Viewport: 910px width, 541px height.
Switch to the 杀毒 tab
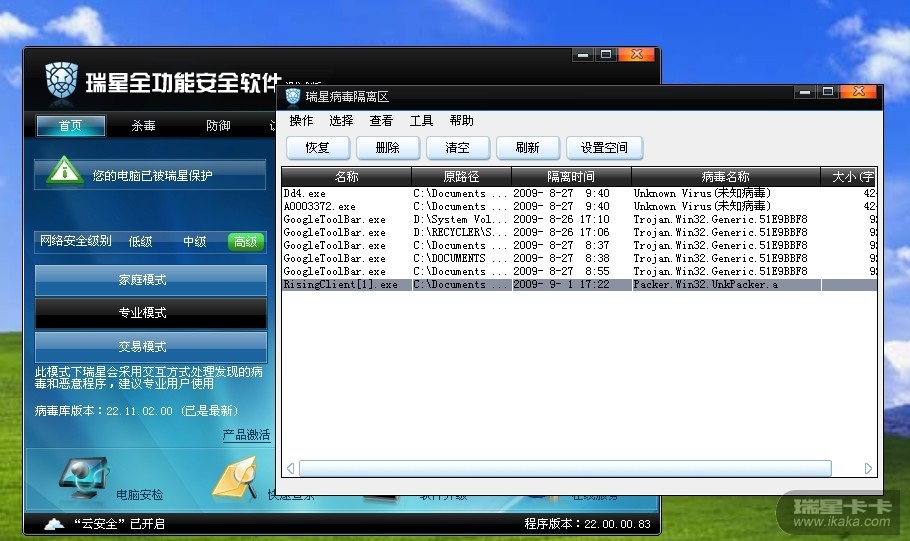(143, 125)
